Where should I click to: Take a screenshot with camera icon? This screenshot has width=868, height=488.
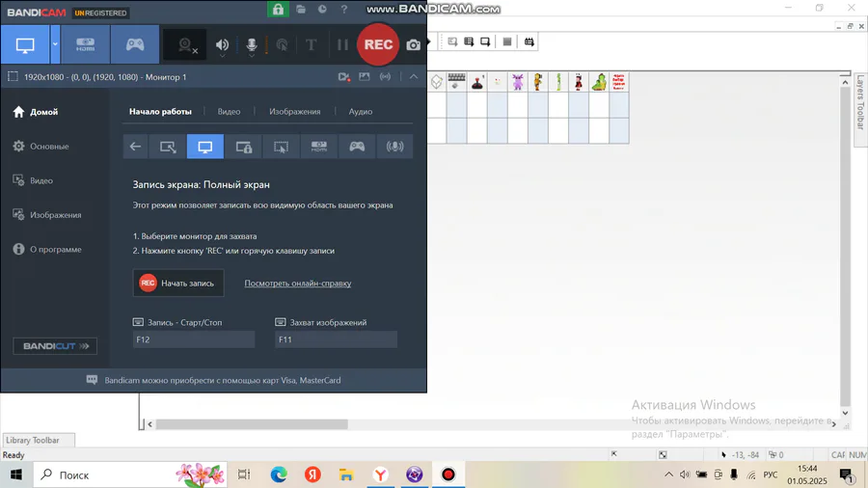pos(413,45)
